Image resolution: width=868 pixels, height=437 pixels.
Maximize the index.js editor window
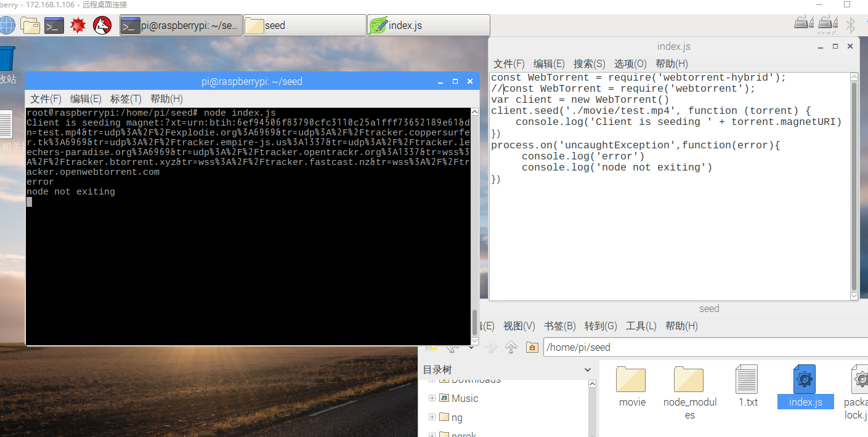click(x=835, y=46)
